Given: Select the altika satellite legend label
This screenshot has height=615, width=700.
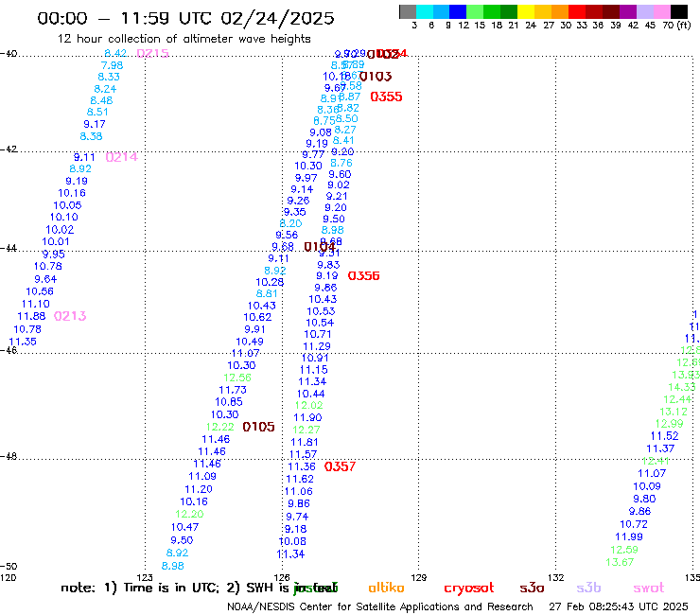Looking at the screenshot, I should (386, 588).
